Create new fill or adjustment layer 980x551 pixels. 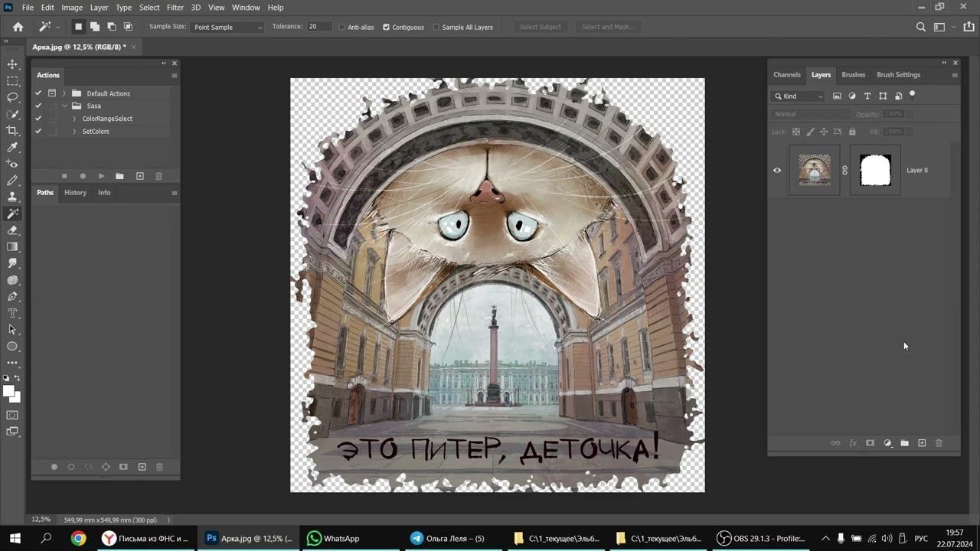[x=887, y=443]
